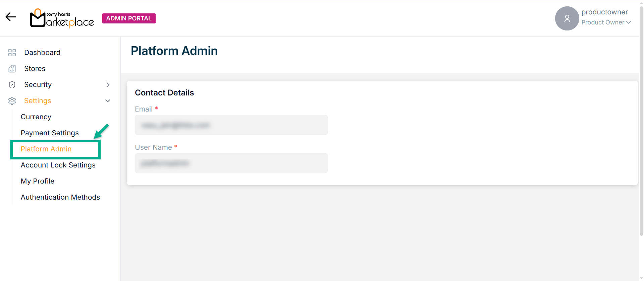Select Platform Admin in sidebar
This screenshot has width=644, height=281.
pyautogui.click(x=46, y=149)
